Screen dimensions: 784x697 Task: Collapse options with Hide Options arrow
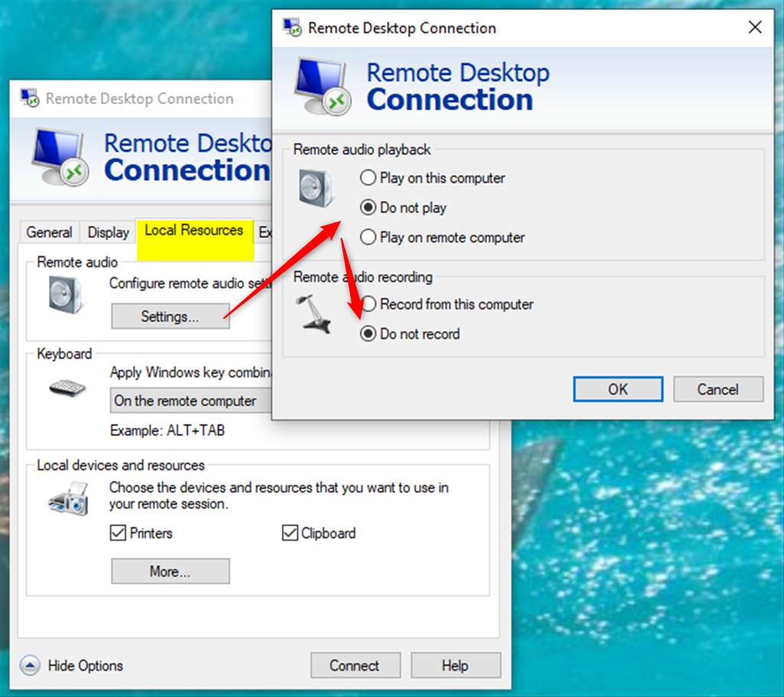(30, 666)
